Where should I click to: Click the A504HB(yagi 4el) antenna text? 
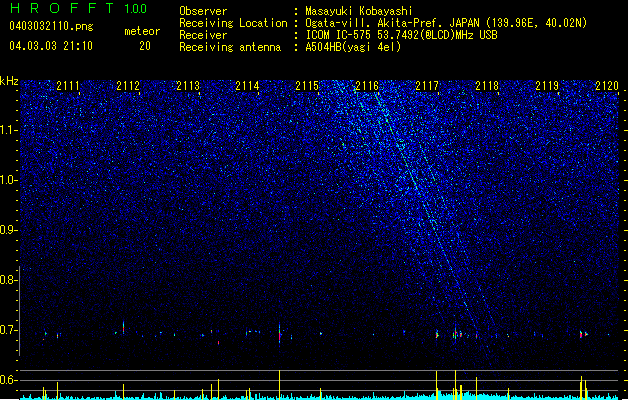pyautogui.click(x=353, y=47)
